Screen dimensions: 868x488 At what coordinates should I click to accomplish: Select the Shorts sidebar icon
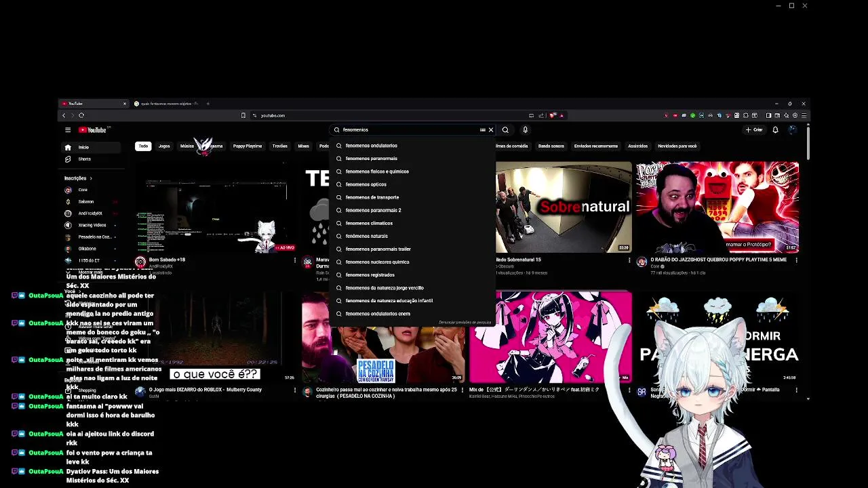[68, 159]
